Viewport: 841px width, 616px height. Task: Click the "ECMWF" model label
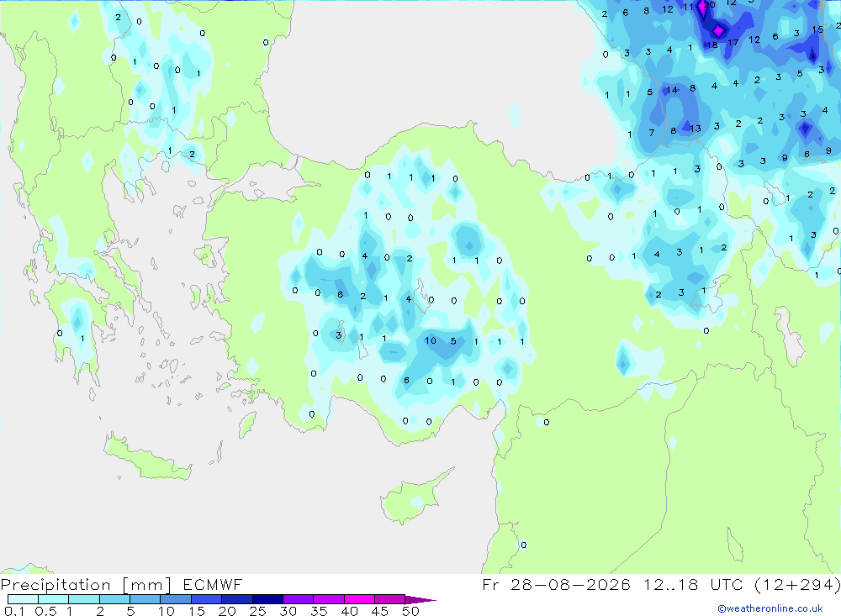pos(213,584)
